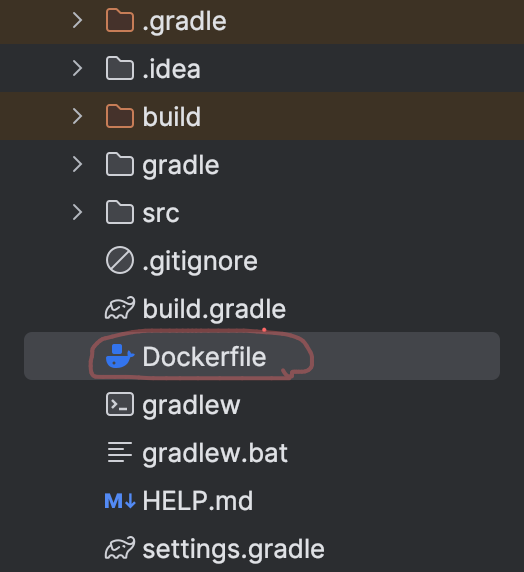Select the Dockerfile entry
This screenshot has height=572, width=524.
(262, 356)
